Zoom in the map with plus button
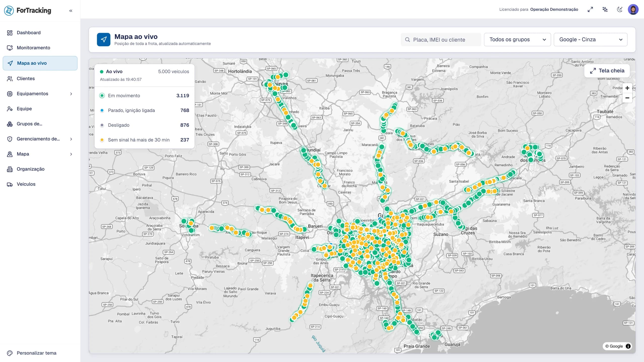 point(627,88)
